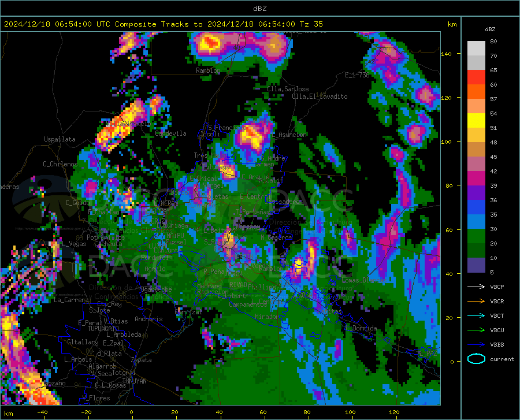520x420 pixels.
Task: Select the purple legend swatch above 5
Action: [476, 265]
